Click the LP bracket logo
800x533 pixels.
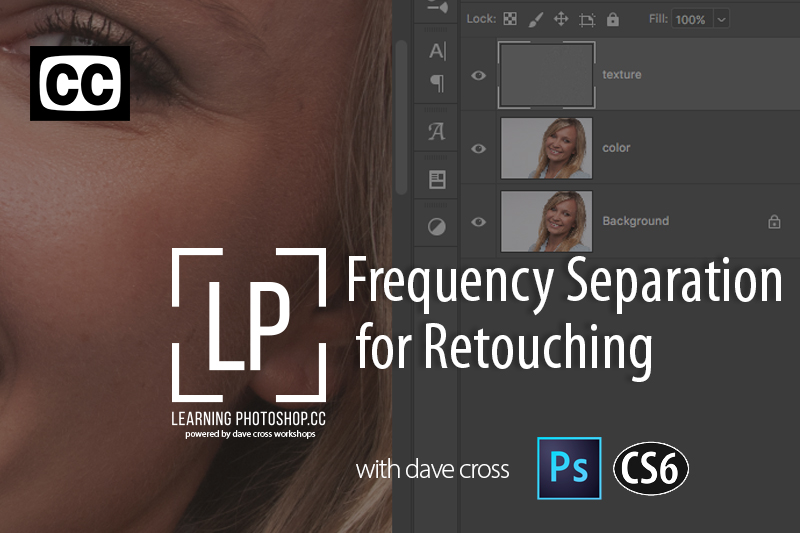pos(248,325)
